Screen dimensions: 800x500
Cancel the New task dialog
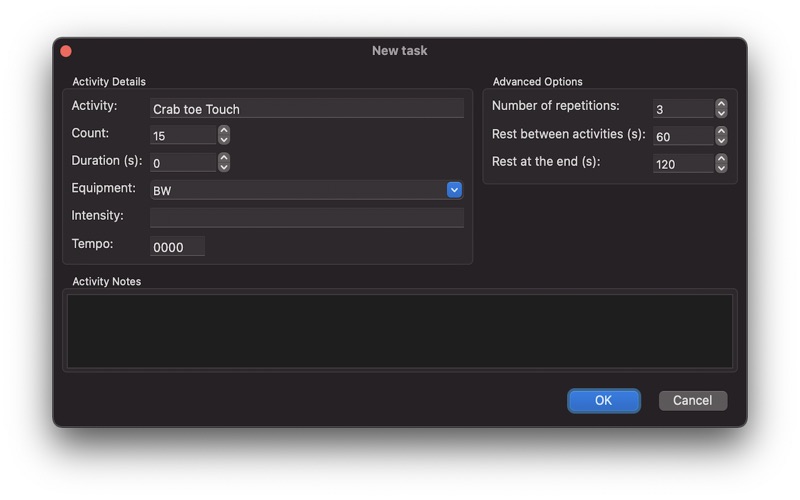click(x=693, y=401)
